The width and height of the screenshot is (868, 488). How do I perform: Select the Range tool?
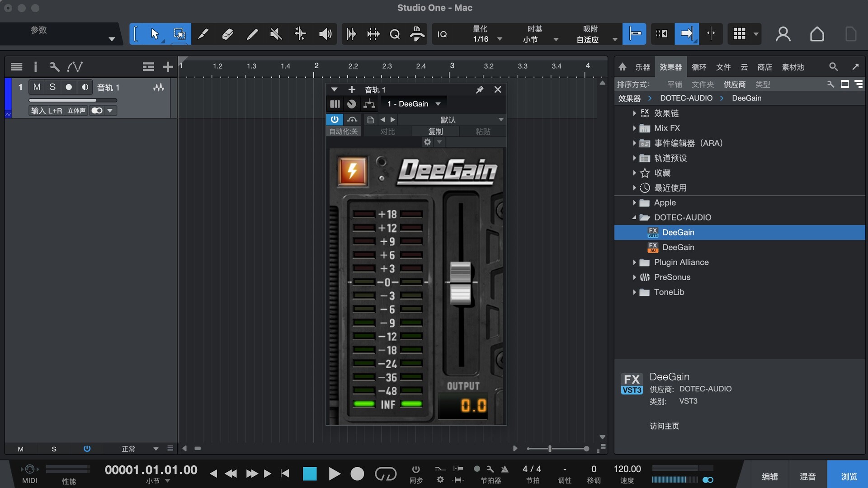coord(179,34)
